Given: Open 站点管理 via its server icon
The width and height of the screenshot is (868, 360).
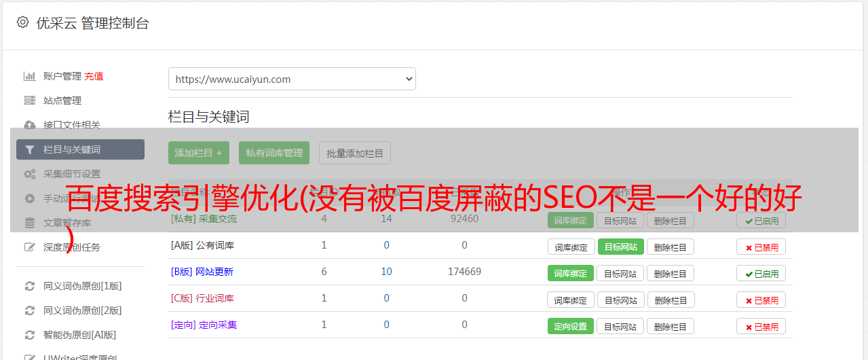Looking at the screenshot, I should coord(30,101).
